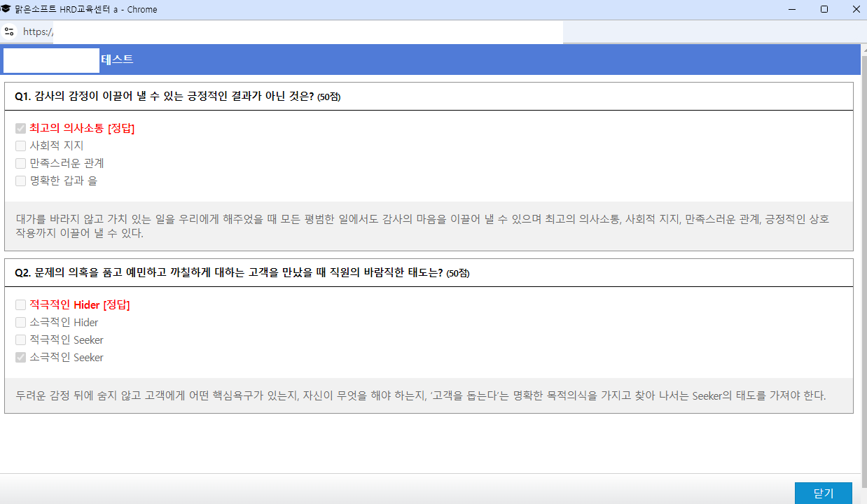The height and width of the screenshot is (504, 867).
Task: Close the Chrome window with X
Action: point(856,9)
